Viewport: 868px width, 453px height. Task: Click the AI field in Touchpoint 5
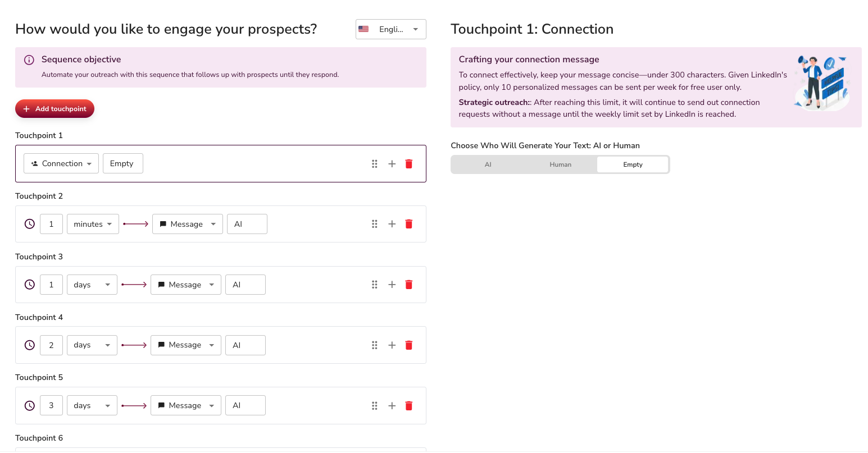click(x=245, y=406)
